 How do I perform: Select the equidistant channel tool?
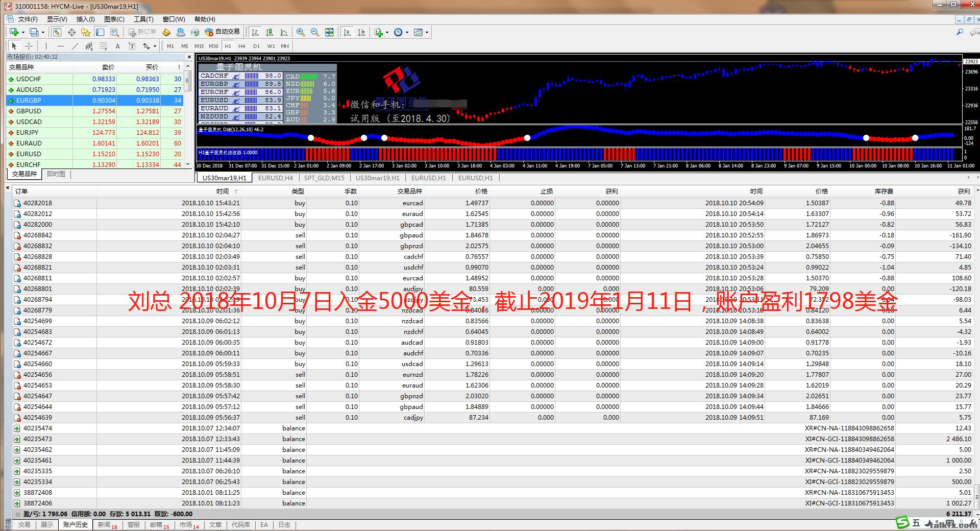pos(89,46)
